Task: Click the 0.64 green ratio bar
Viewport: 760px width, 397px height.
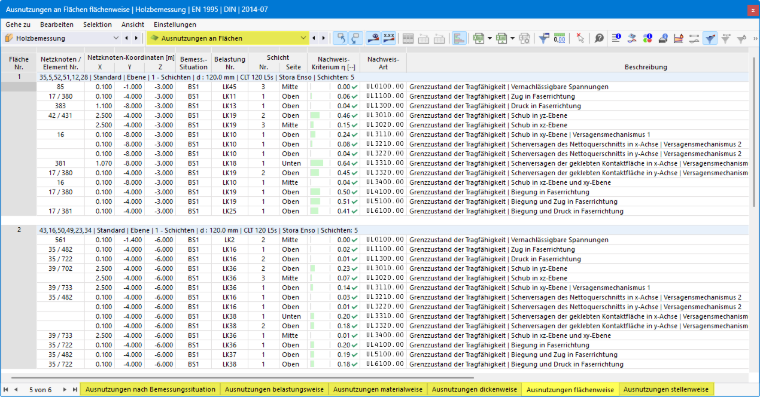Action: click(317, 163)
